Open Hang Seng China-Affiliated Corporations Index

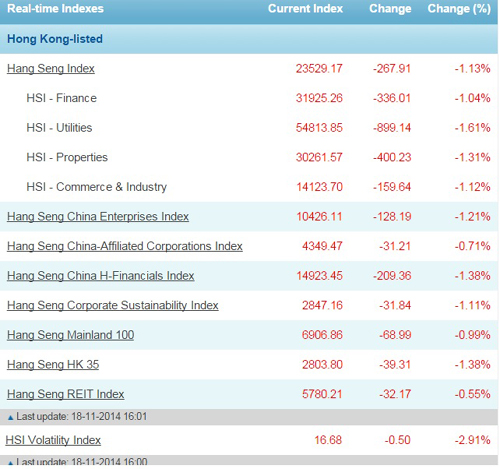coord(125,246)
